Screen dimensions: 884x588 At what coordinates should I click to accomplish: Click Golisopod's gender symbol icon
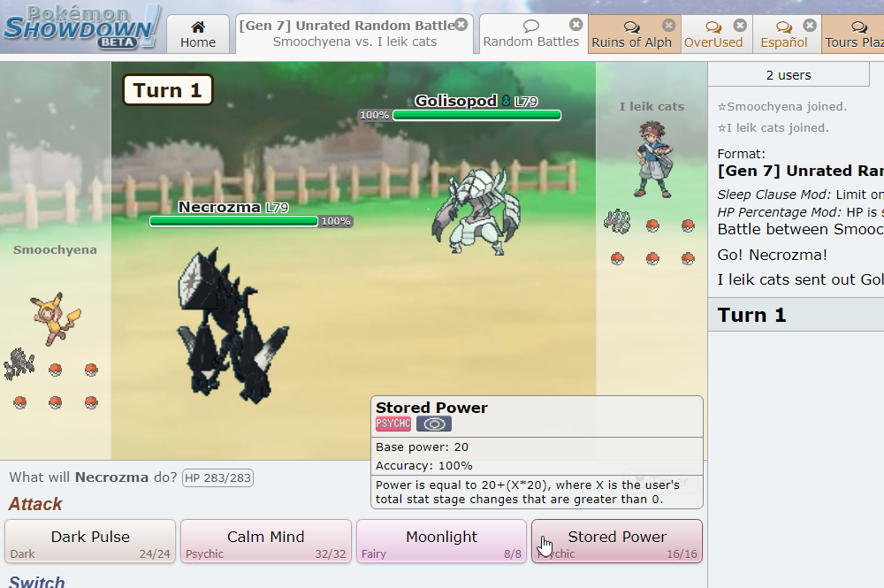coord(506,101)
